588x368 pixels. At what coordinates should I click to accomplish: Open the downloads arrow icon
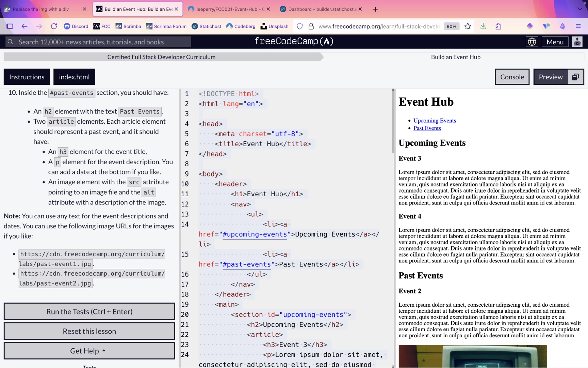click(x=483, y=26)
